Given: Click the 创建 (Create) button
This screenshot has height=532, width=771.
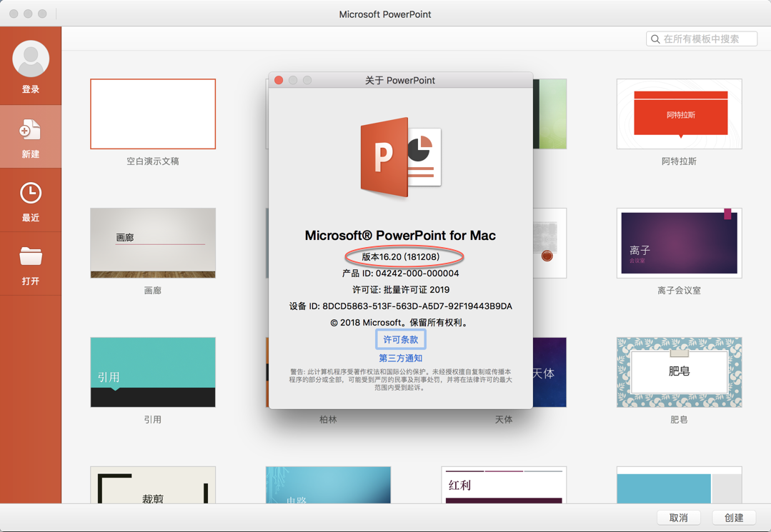Looking at the screenshot, I should (x=733, y=517).
